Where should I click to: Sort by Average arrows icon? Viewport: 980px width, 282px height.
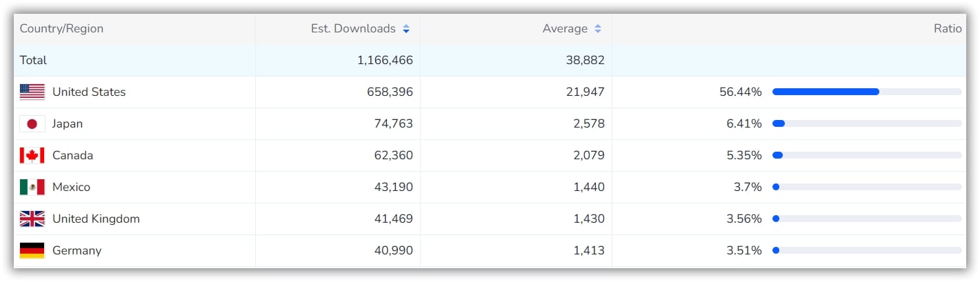point(598,29)
